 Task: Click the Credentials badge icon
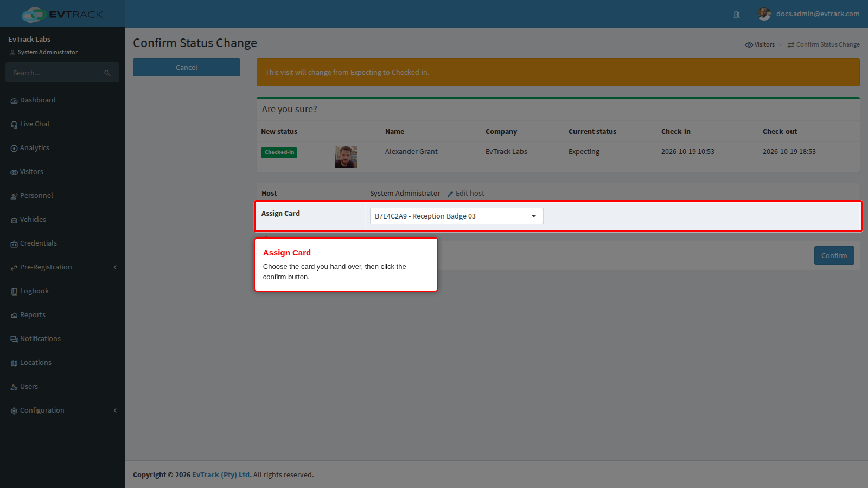point(14,244)
